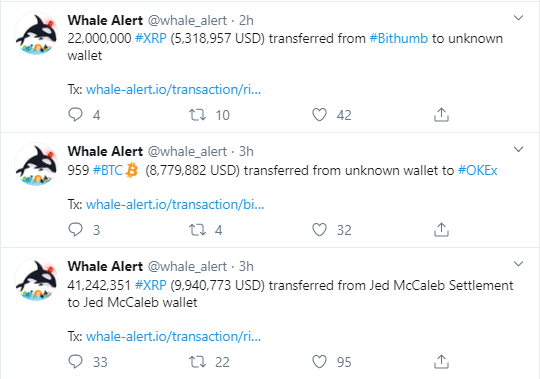Reply to the 959 BTC tweet

click(75, 230)
